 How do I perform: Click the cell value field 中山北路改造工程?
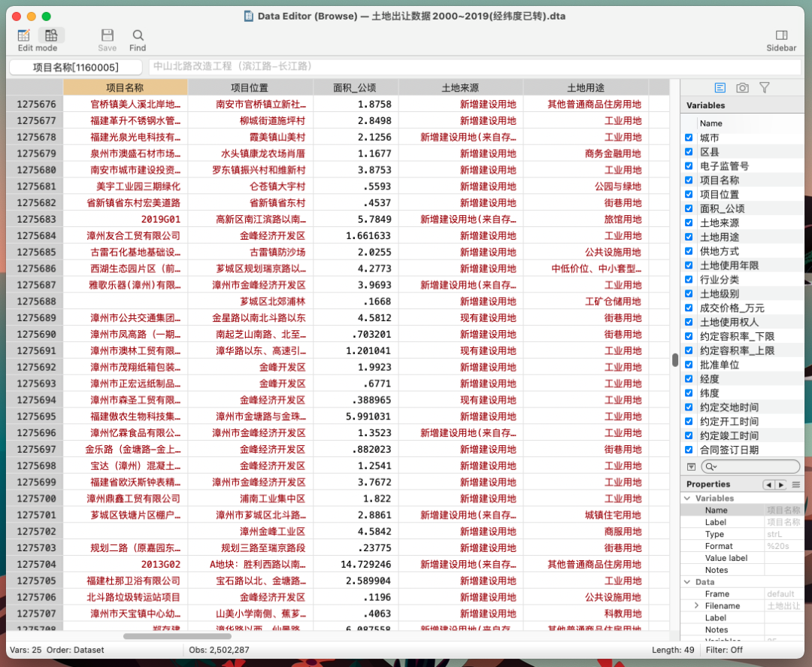pyautogui.click(x=475, y=67)
